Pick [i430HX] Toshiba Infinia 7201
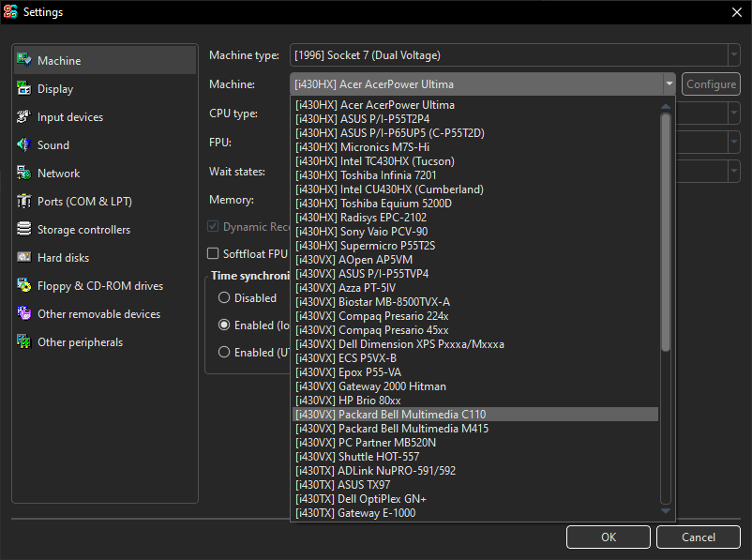The height and width of the screenshot is (560, 752). tap(475, 175)
